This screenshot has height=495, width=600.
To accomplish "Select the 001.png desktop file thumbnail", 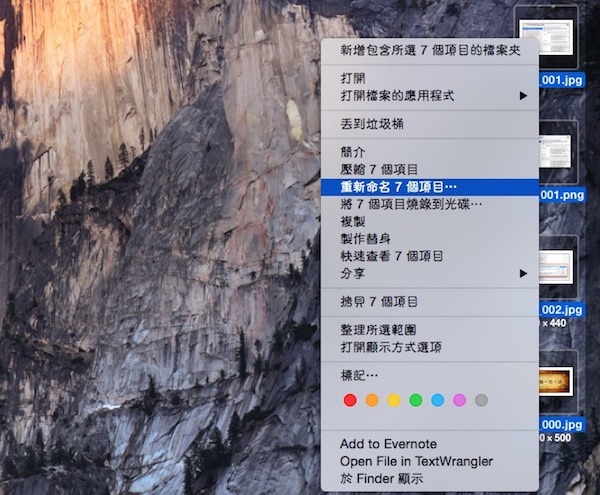I will [555, 151].
